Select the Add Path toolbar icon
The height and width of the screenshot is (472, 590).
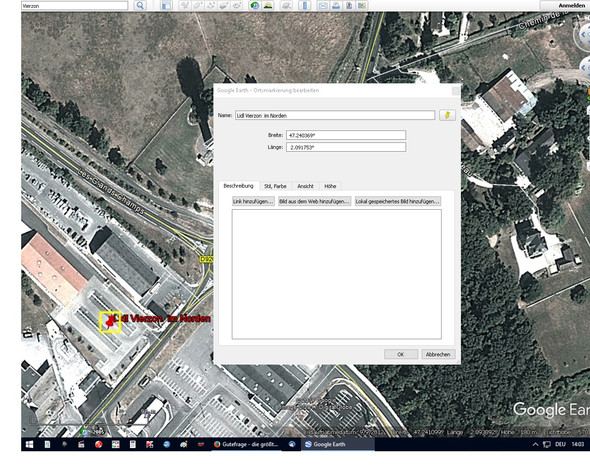click(211, 5)
